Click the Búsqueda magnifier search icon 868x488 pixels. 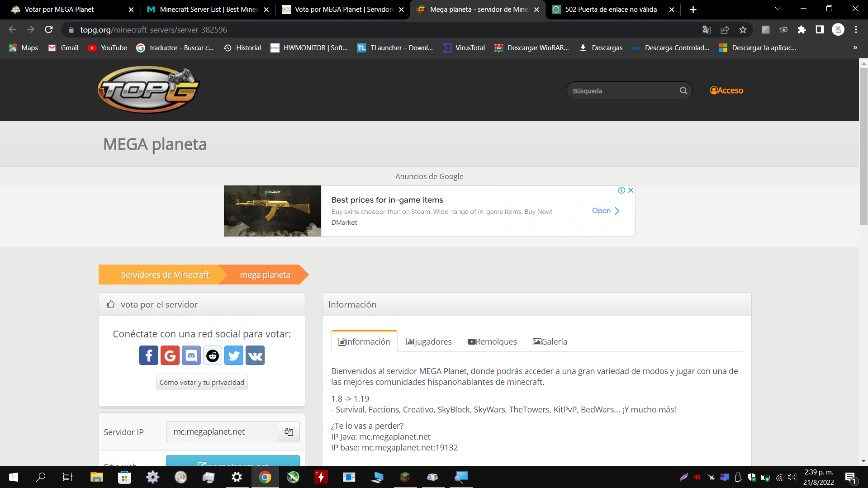point(683,90)
